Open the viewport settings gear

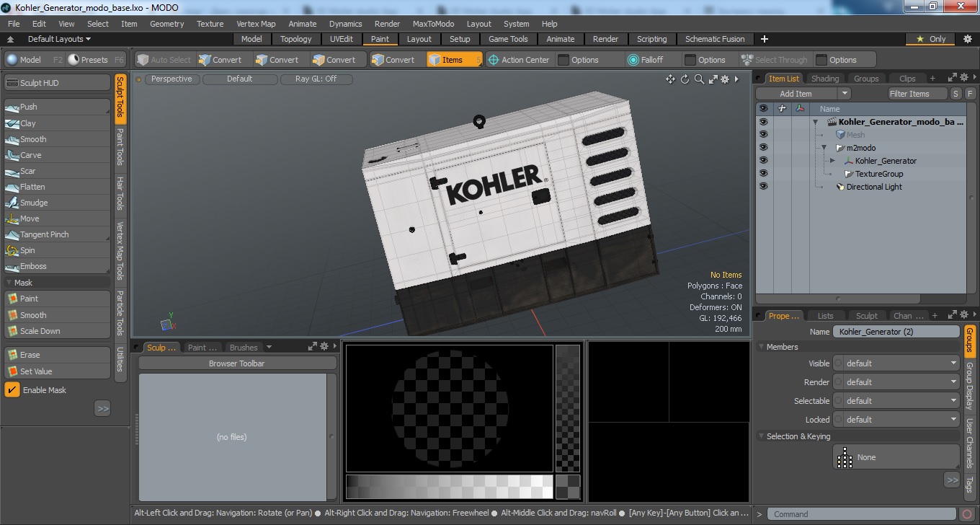[x=725, y=79]
